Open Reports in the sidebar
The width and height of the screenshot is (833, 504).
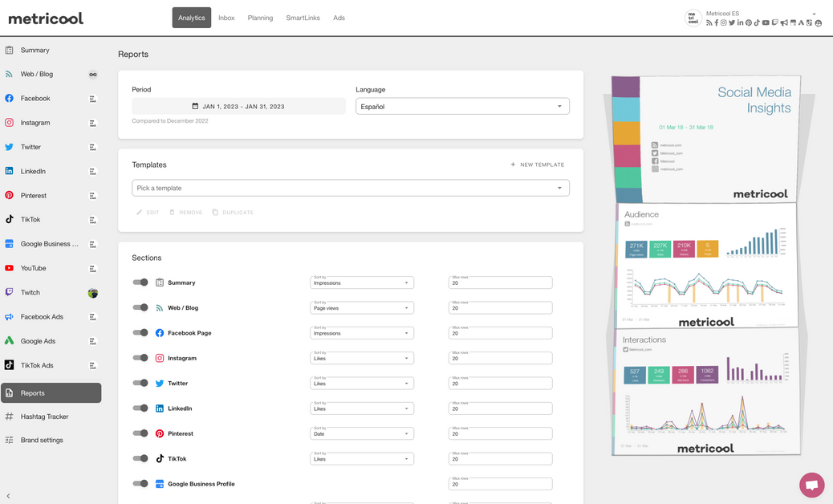[x=51, y=393]
